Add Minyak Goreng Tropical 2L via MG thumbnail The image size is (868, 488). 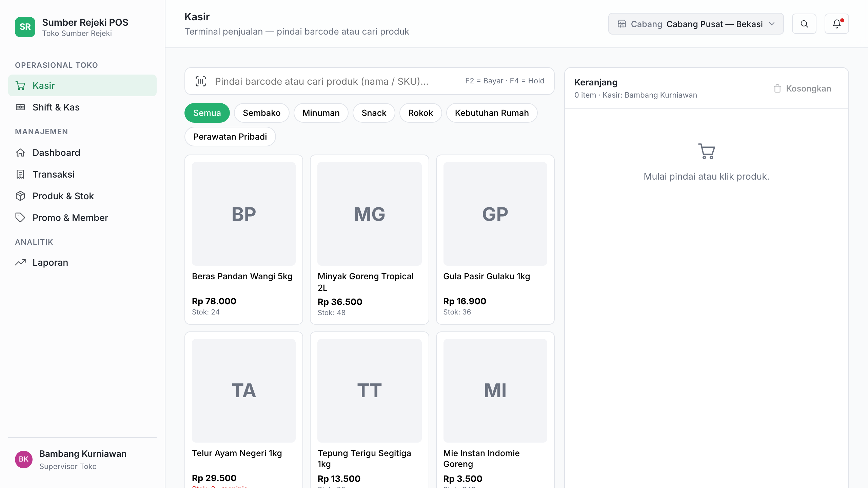click(x=370, y=214)
